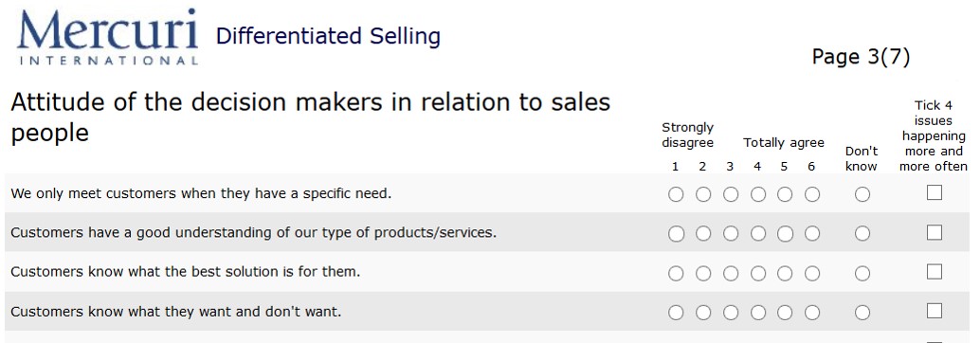
Task: Select rating 6 for want and don't want
Action: (x=812, y=313)
